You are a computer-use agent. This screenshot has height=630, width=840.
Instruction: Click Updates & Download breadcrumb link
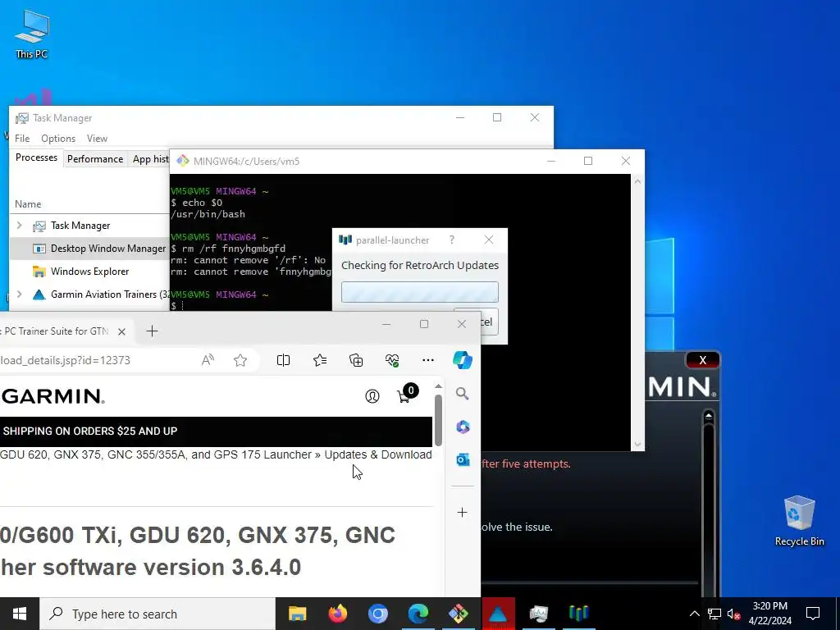click(377, 454)
